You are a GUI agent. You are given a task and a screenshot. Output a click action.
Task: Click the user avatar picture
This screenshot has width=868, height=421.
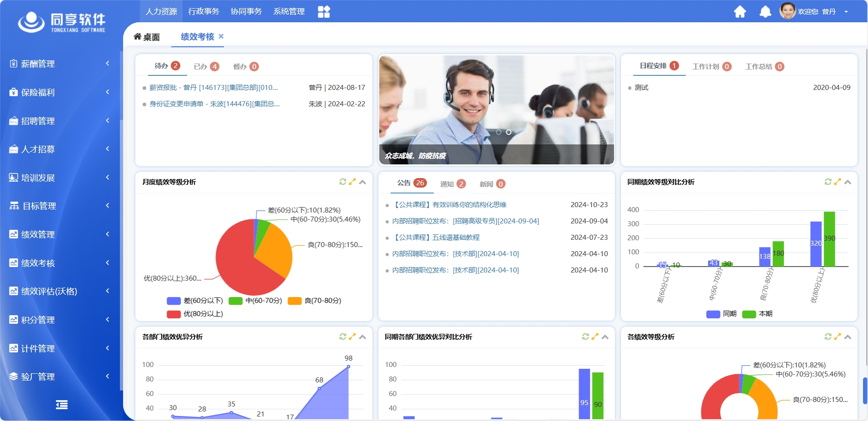(x=788, y=11)
